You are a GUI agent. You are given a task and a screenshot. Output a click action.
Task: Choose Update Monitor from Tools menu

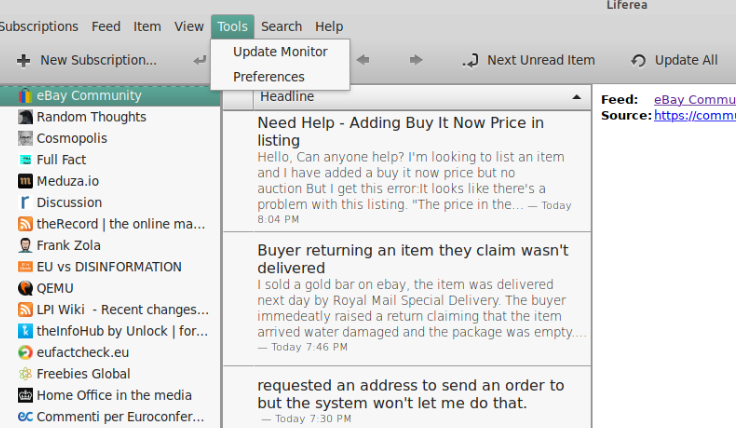(280, 51)
